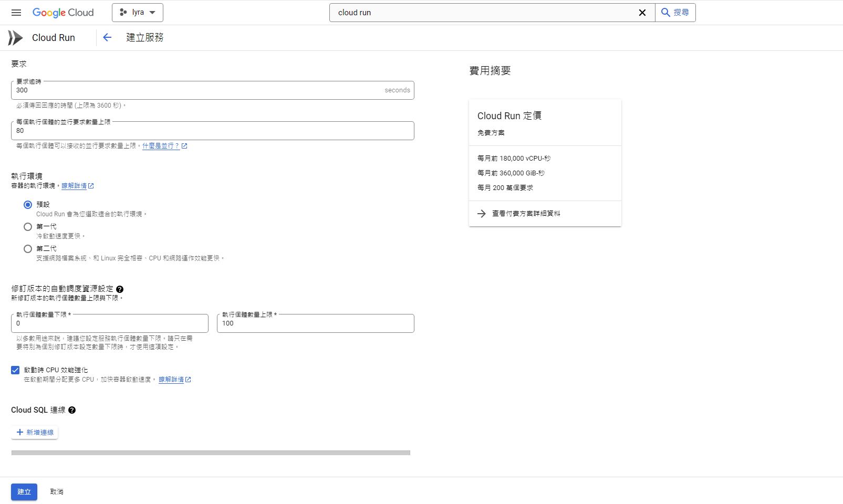Click the Cloud Run title text
The image size is (843, 504).
click(x=54, y=38)
